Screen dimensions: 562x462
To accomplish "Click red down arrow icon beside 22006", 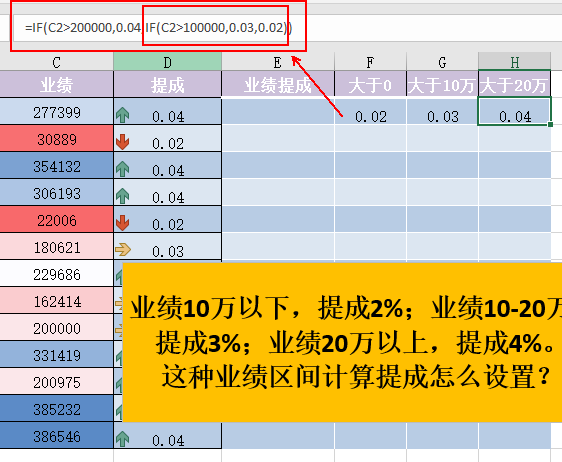I will click(123, 223).
